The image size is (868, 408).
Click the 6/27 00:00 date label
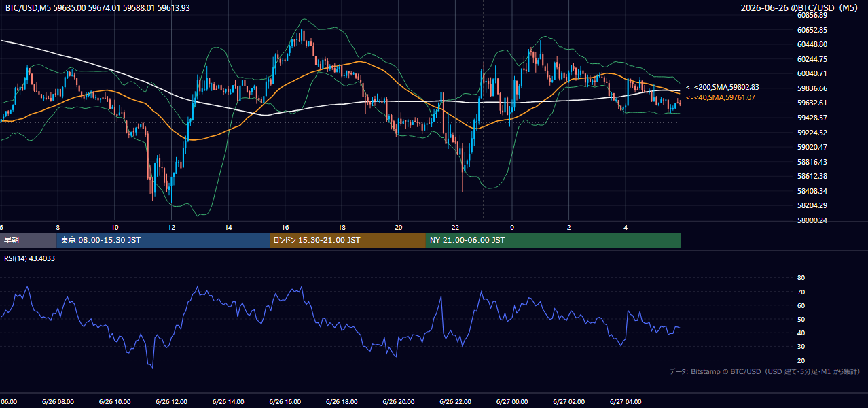pyautogui.click(x=512, y=402)
